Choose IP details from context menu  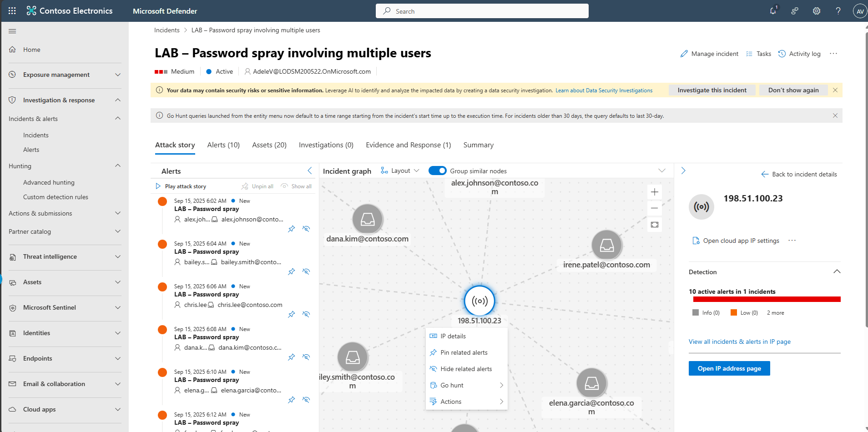coord(466,336)
